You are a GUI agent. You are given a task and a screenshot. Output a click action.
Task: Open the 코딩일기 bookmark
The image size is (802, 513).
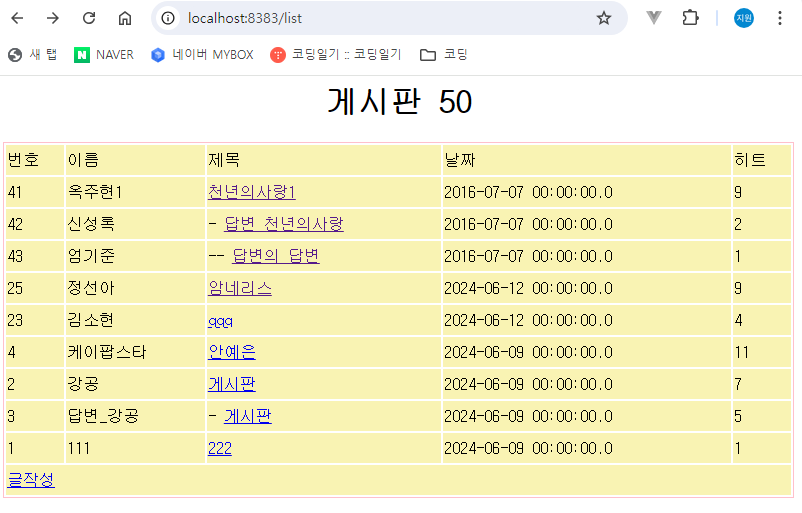336,54
